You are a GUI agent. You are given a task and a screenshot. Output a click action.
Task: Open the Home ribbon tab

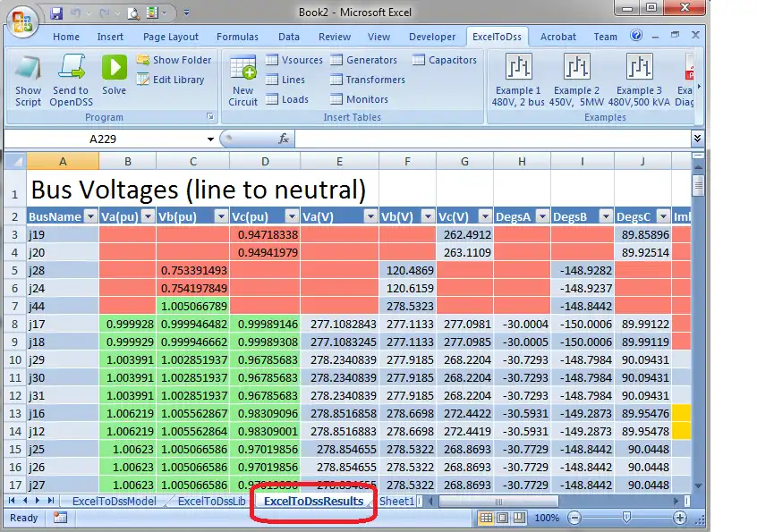point(66,37)
